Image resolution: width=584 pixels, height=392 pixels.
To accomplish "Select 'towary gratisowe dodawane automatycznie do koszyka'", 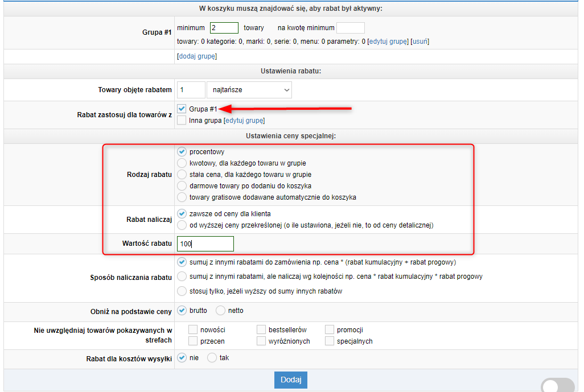I will click(182, 197).
